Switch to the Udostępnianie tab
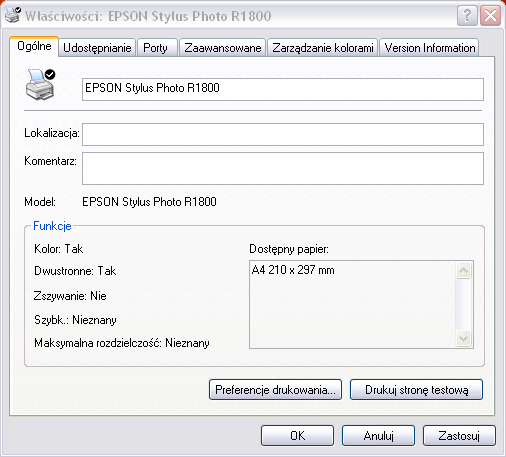Screen dimensions: 506x457 click(x=97, y=48)
